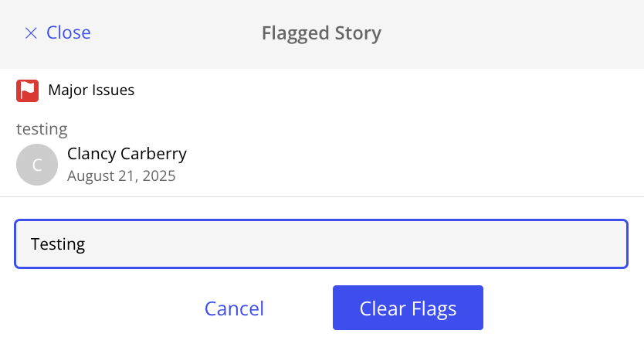Image resolution: width=644 pixels, height=351 pixels.
Task: Click the divider line above the input field
Action: 321,197
